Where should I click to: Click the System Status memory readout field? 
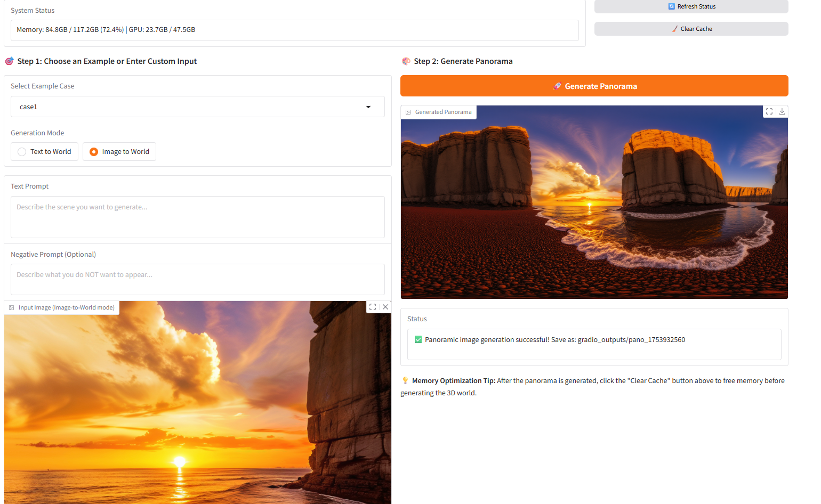point(294,30)
